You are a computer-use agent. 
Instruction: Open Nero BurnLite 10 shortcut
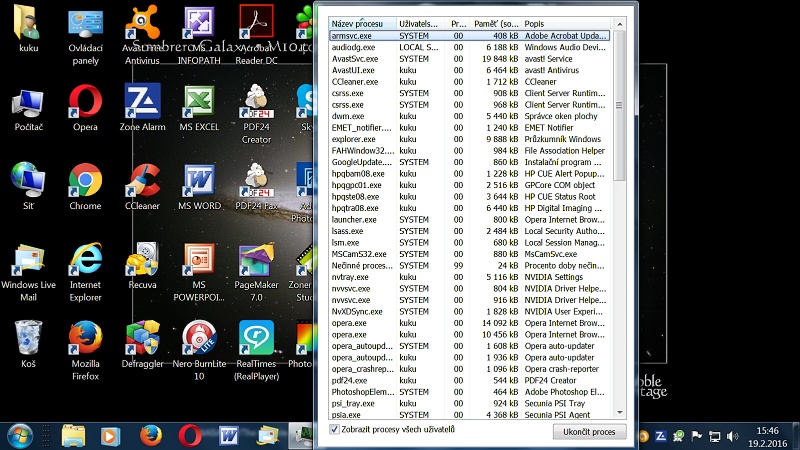(x=199, y=342)
